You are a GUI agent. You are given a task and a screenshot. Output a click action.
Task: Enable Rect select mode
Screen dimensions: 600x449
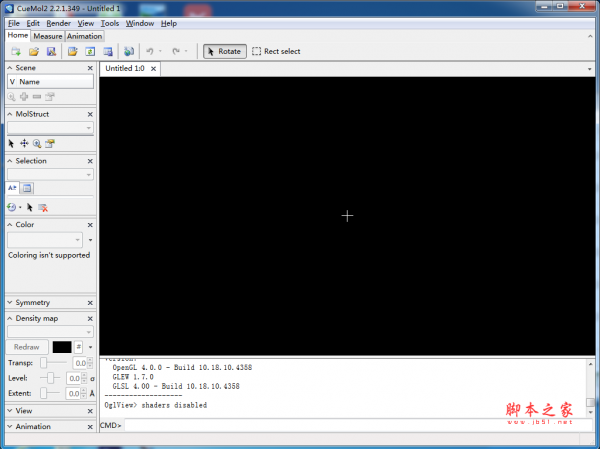tap(276, 51)
